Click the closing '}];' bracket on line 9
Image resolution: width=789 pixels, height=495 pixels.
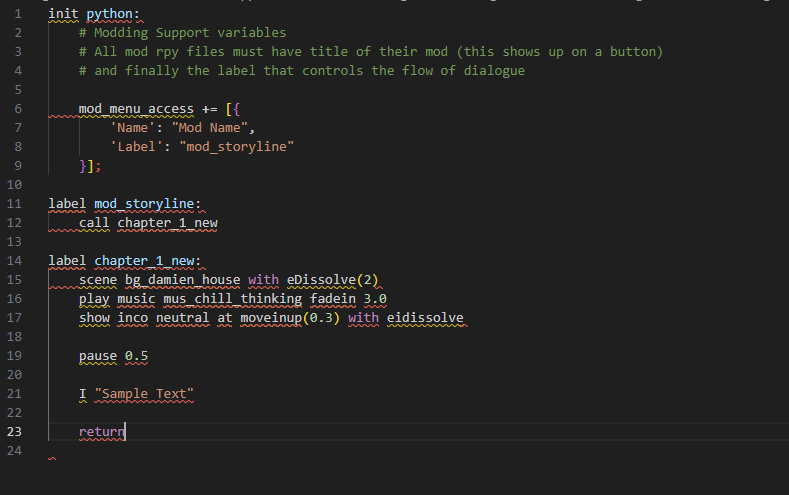pyautogui.click(x=90, y=165)
